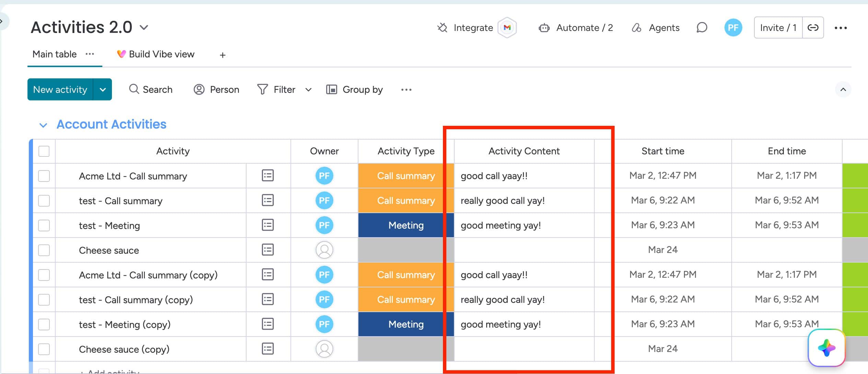Viewport: 868px width, 374px height.
Task: Select all activities with header checkbox
Action: pyautogui.click(x=44, y=151)
